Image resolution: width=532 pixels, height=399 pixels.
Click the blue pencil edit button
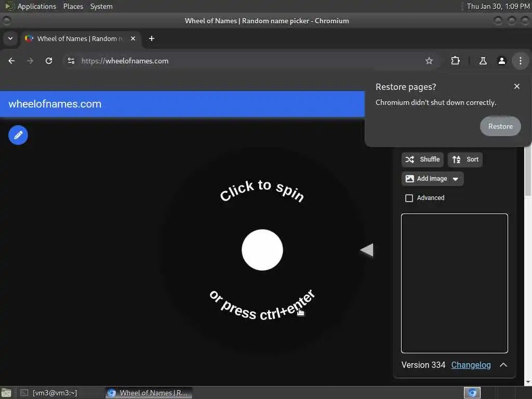point(18,135)
